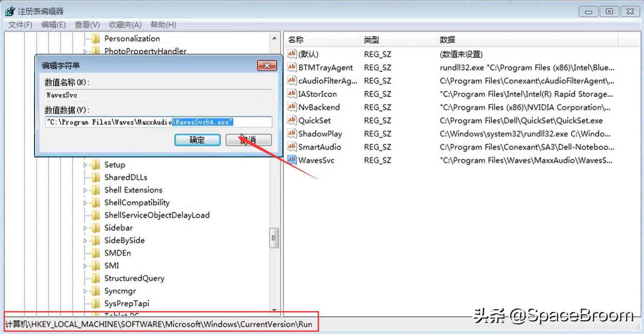Viewport: 644px width, 334px height.
Task: Expand the SMI registry key
Action: pos(85,265)
